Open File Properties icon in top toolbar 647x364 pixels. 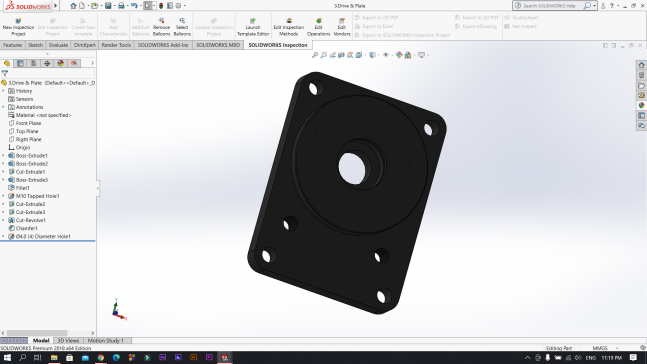coord(170,6)
